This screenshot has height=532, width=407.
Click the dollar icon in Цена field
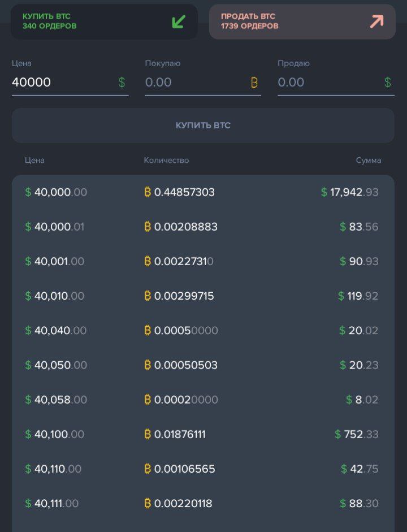122,82
